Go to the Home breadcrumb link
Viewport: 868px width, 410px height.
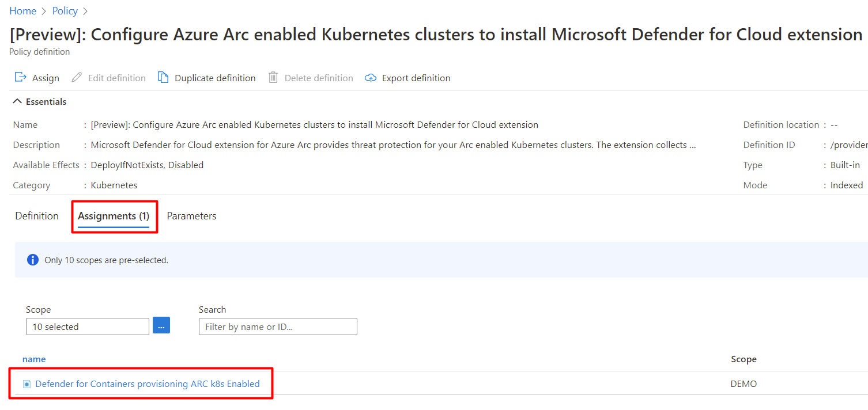point(22,11)
